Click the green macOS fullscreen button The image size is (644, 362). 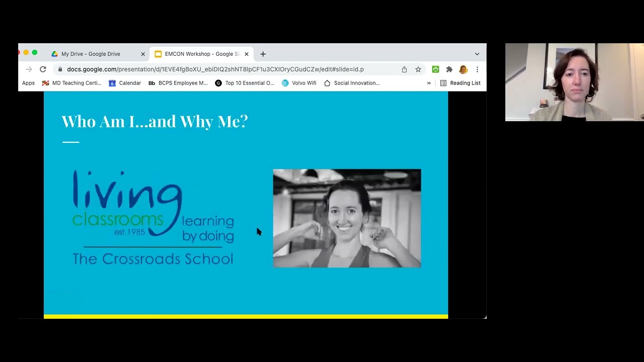click(35, 52)
